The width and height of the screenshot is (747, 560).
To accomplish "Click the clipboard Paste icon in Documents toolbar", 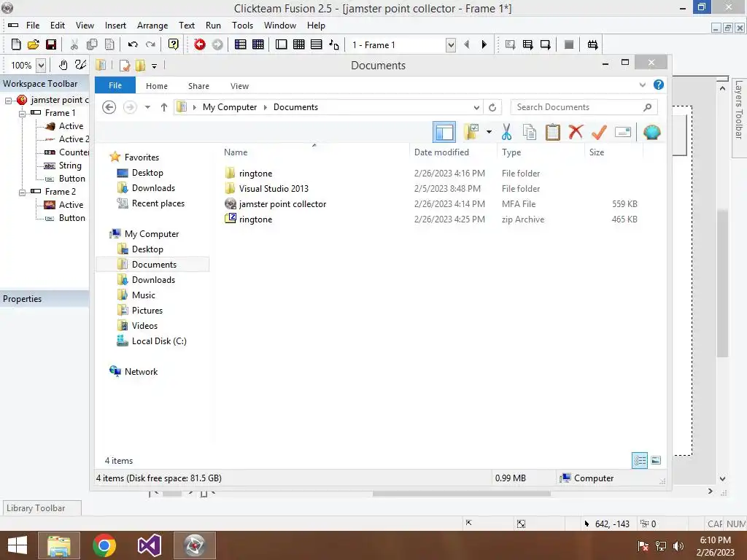I will coord(553,132).
